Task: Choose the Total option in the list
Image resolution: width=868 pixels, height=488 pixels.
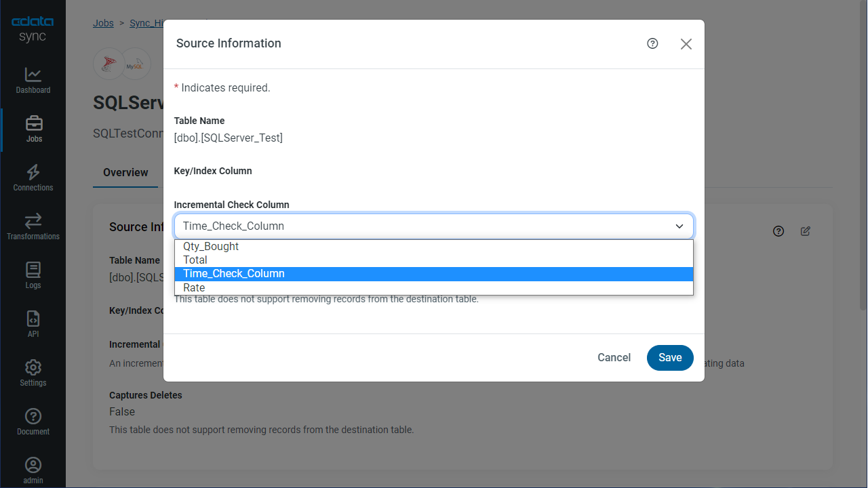Action: (195, 260)
